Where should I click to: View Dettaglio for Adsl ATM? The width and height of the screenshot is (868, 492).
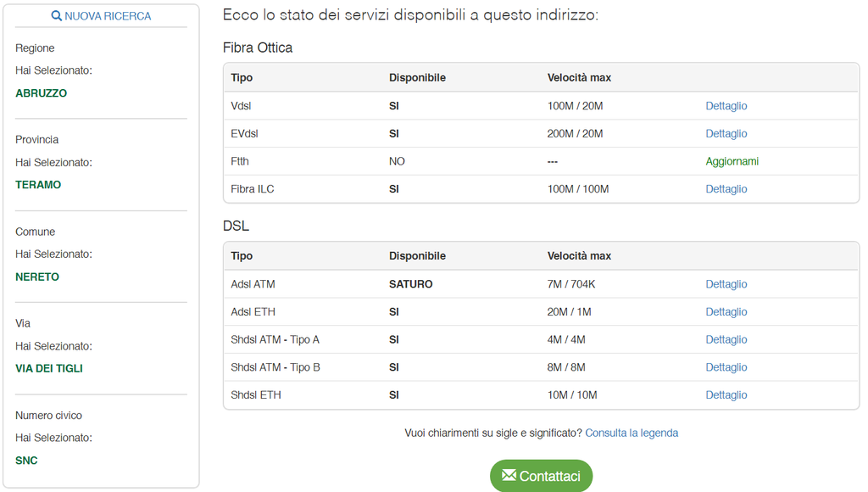(726, 284)
